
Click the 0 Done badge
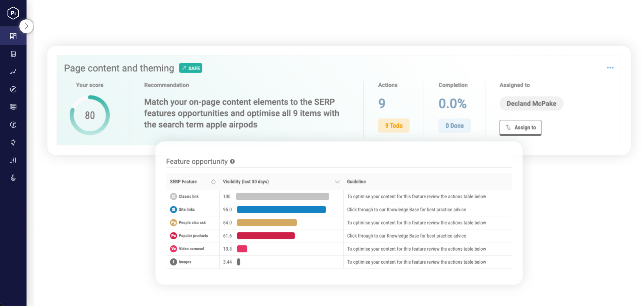point(454,126)
